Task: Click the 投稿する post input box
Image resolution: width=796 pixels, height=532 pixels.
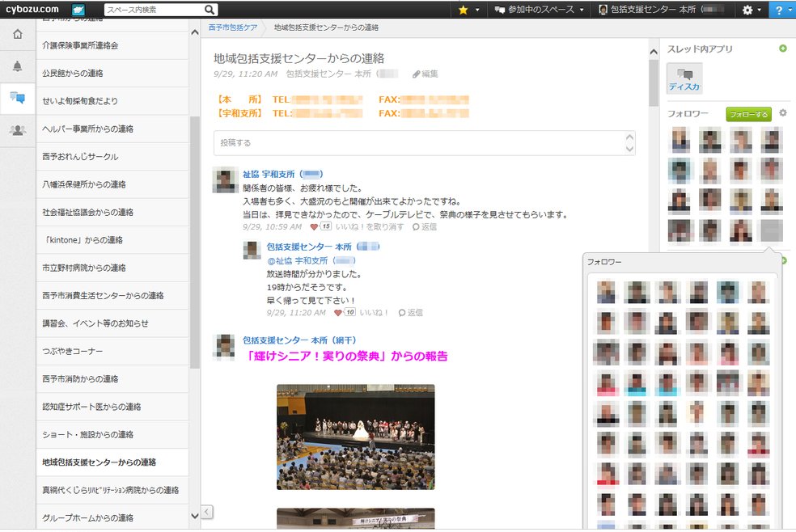Action: pyautogui.click(x=419, y=143)
